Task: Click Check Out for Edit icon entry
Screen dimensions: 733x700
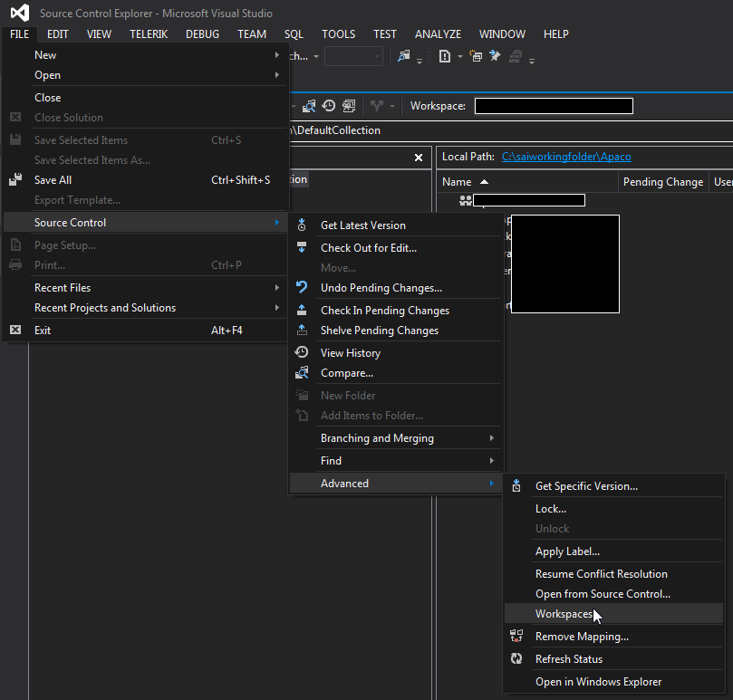Action: (368, 248)
